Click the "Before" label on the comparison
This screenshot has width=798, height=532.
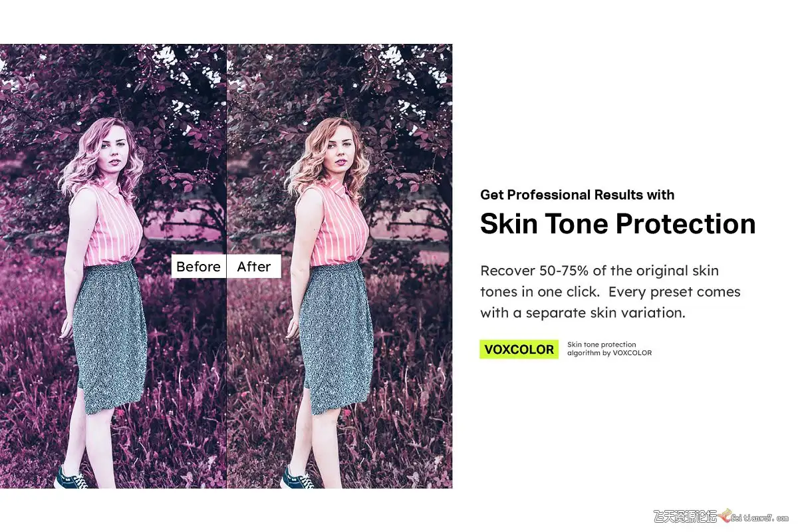(x=198, y=267)
